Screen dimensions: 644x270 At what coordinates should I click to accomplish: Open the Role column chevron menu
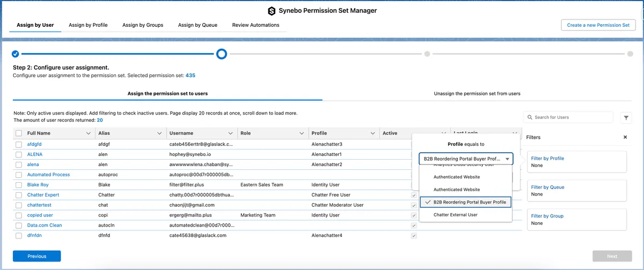tap(302, 133)
